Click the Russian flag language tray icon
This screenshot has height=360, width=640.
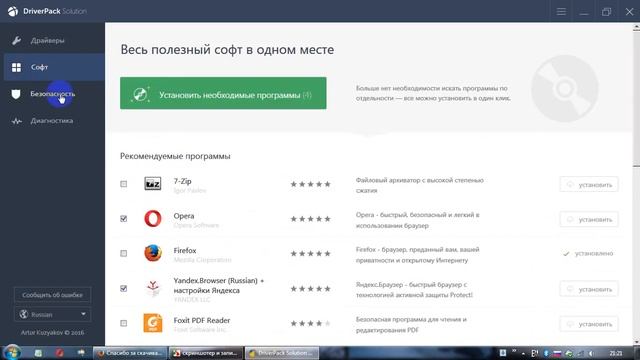pyautogui.click(x=557, y=353)
